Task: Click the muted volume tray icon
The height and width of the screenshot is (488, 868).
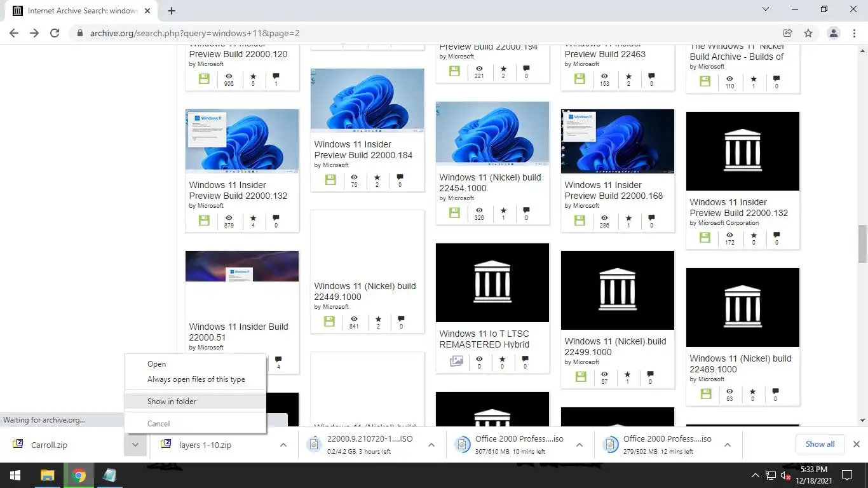Action: click(785, 475)
